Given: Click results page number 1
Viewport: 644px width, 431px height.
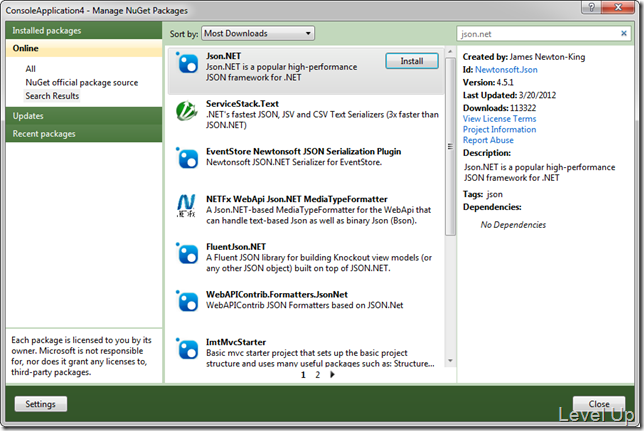Looking at the screenshot, I should [303, 374].
